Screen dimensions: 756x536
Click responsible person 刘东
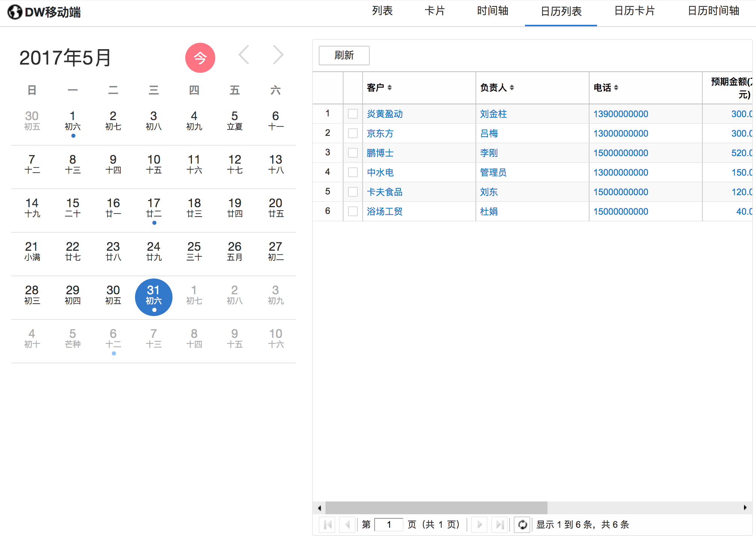coord(489,192)
